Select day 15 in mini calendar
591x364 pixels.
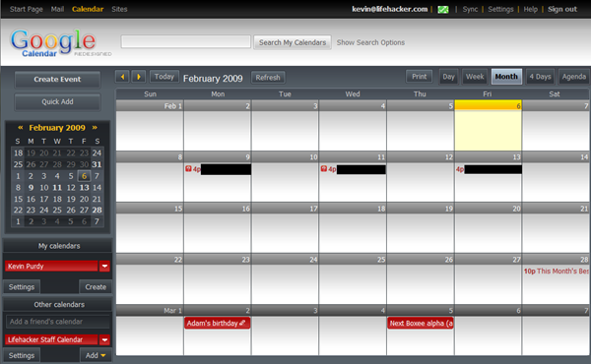(x=18, y=199)
